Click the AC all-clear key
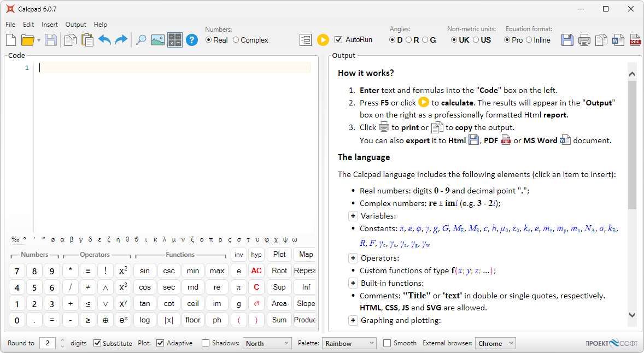Viewport: 644px width, 353px height. (x=256, y=271)
